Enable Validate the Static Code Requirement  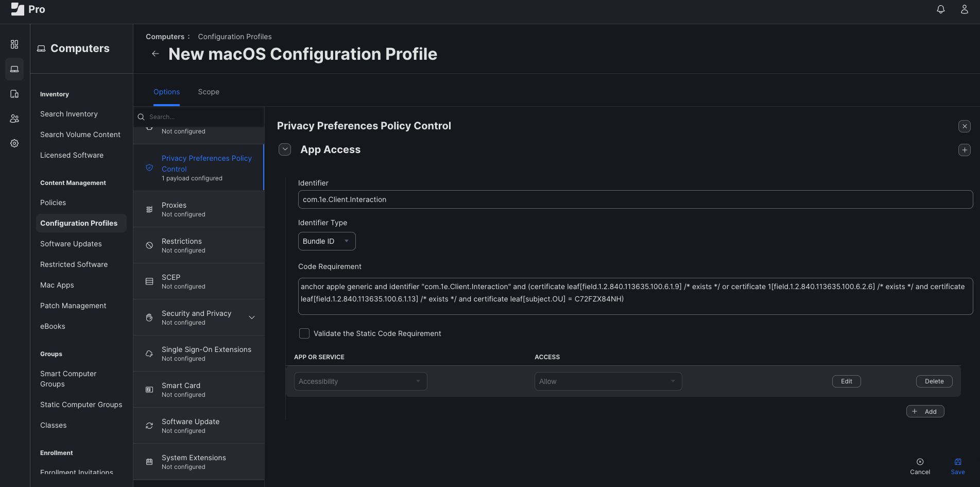[304, 333]
